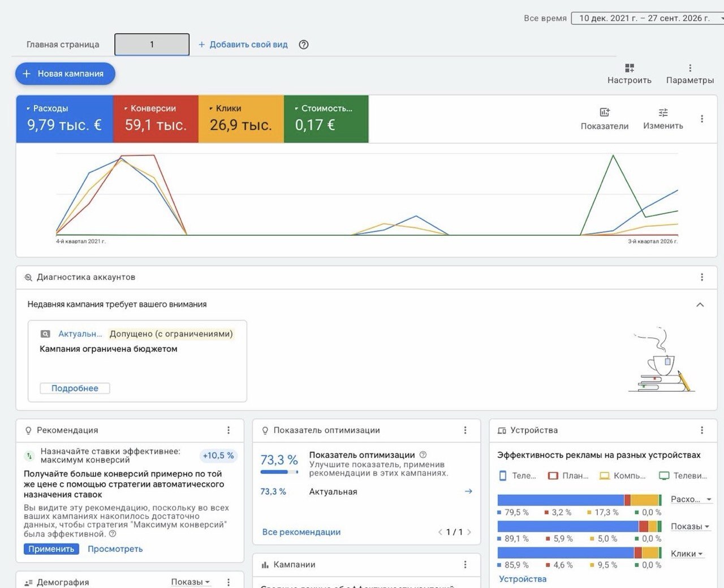Open the Показы dropdown in Устройства card
Image resolution: width=724 pixels, height=588 pixels.
pyautogui.click(x=690, y=526)
